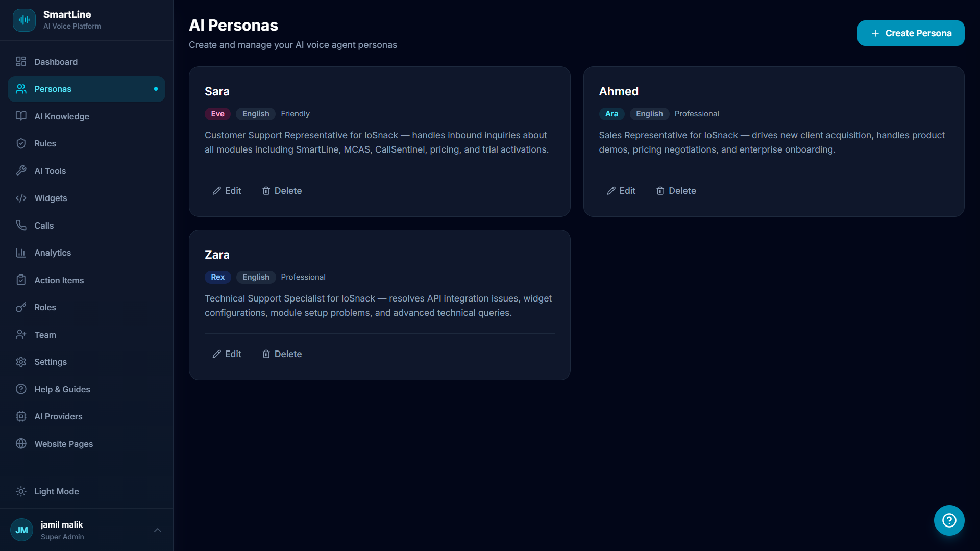Open the jamil malik profile avatar

pyautogui.click(x=21, y=530)
